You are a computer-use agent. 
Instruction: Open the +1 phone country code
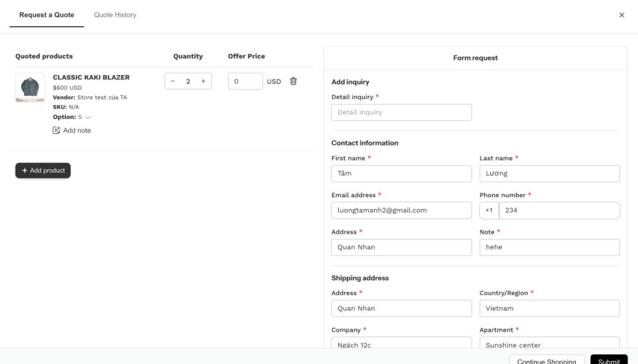(x=489, y=210)
